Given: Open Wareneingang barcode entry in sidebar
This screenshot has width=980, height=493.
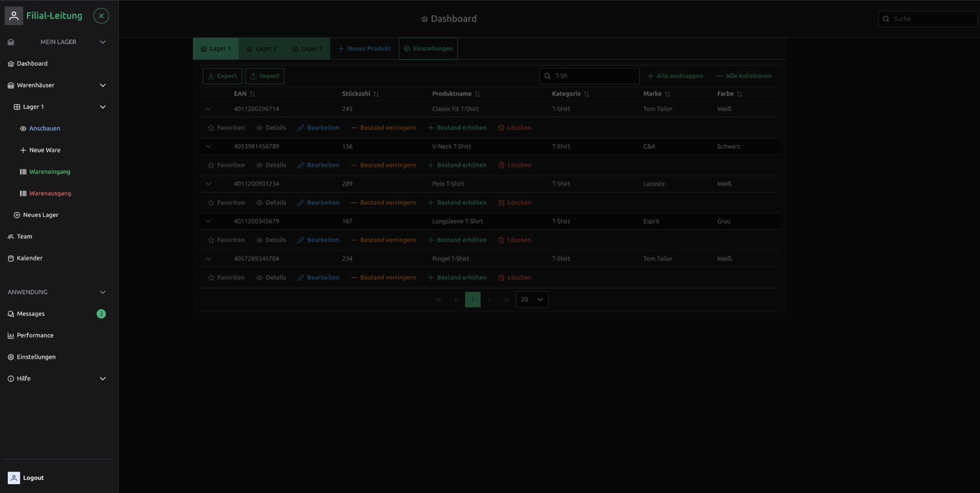Looking at the screenshot, I should click(49, 172).
